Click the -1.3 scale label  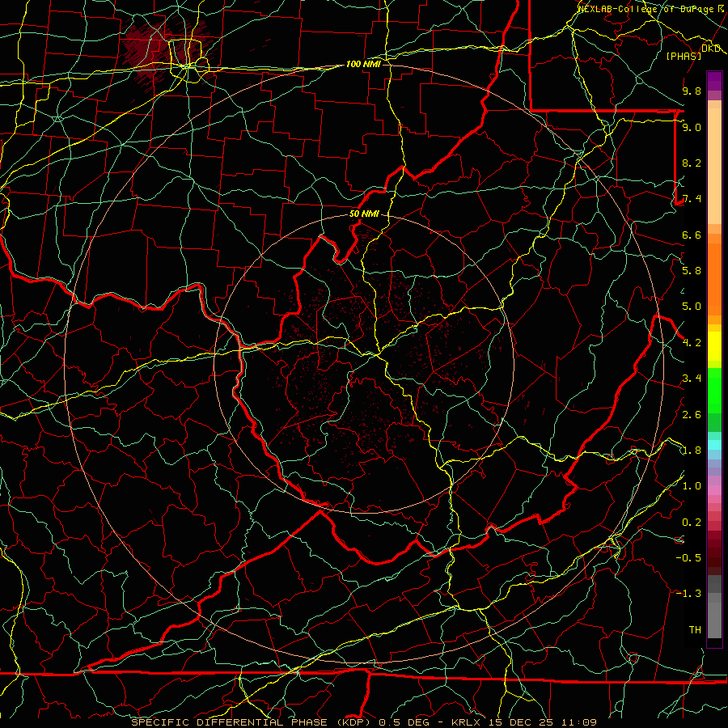(688, 594)
